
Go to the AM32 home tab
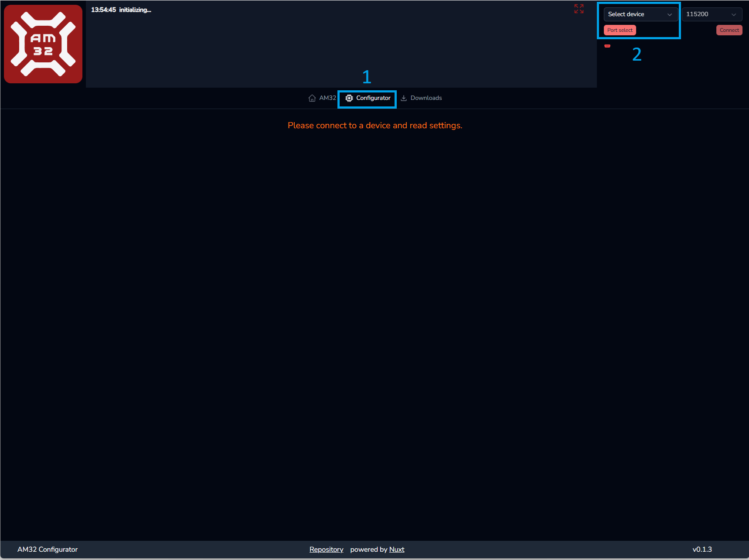tap(327, 98)
